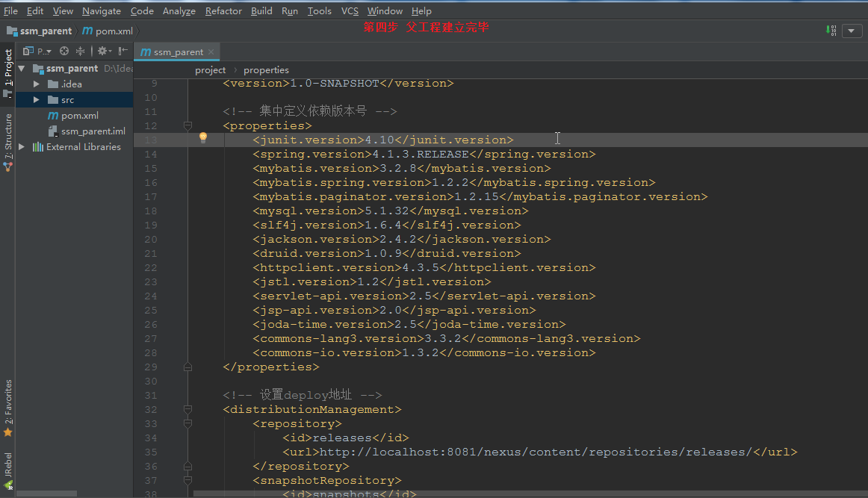Open the Build menu
The width and height of the screenshot is (868, 498).
(261, 11)
